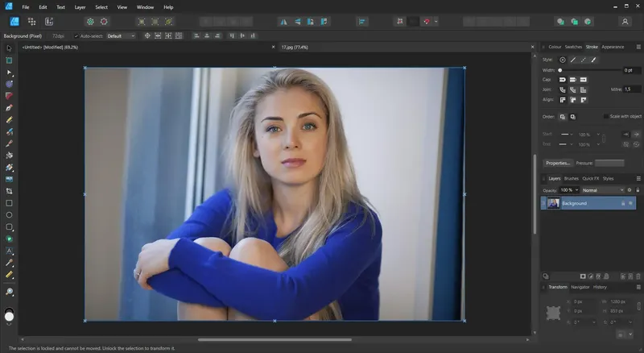Image resolution: width=644 pixels, height=353 pixels.
Task: Switch to the Export persona icon
Action: (x=49, y=22)
